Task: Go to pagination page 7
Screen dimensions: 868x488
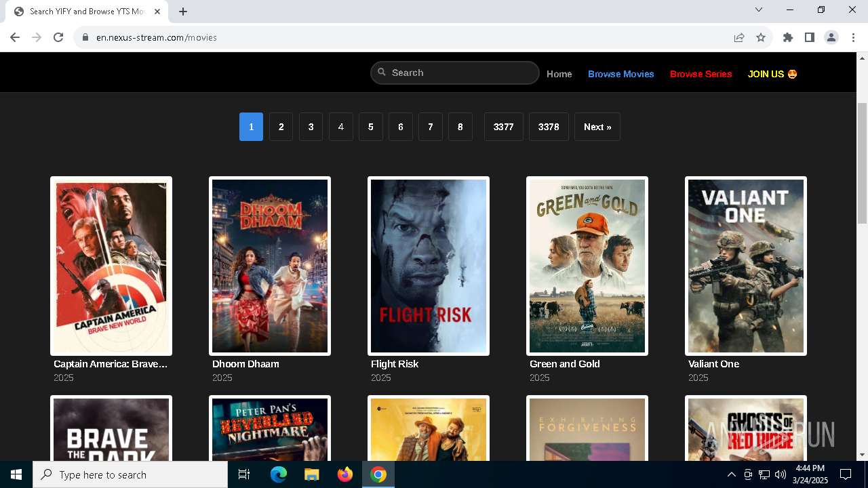Action: (x=430, y=127)
